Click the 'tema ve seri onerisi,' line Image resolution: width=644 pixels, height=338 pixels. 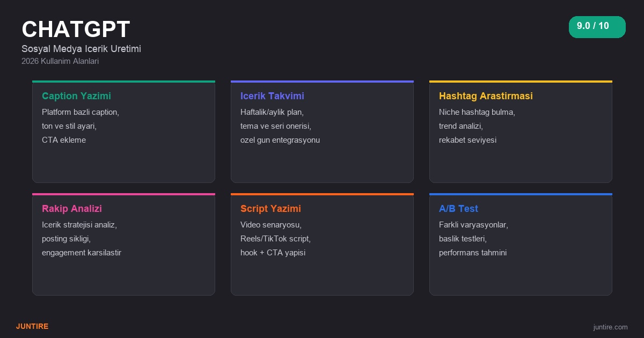(x=276, y=126)
